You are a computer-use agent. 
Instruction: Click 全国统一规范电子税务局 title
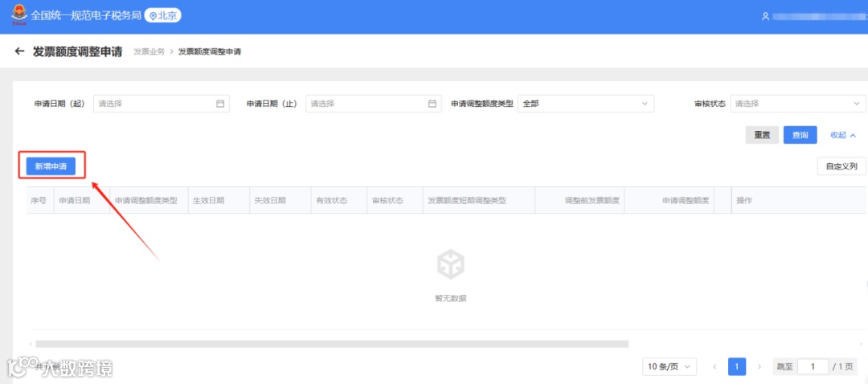click(x=86, y=16)
